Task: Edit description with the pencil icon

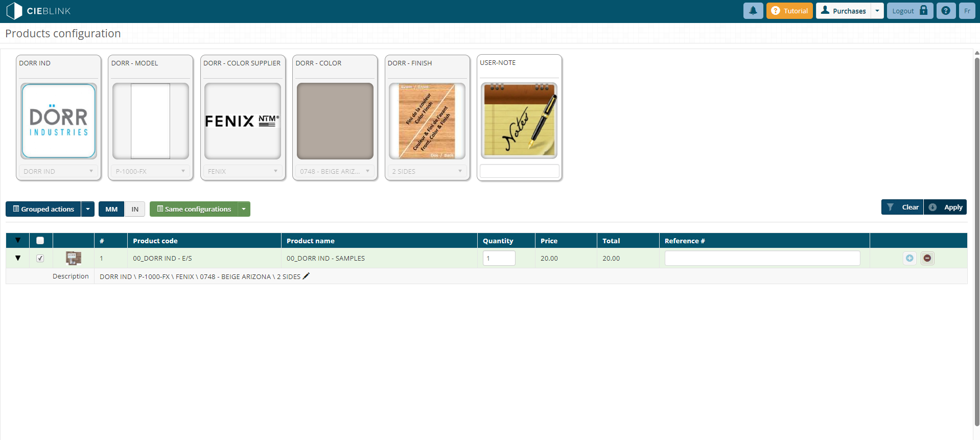Action: (306, 276)
